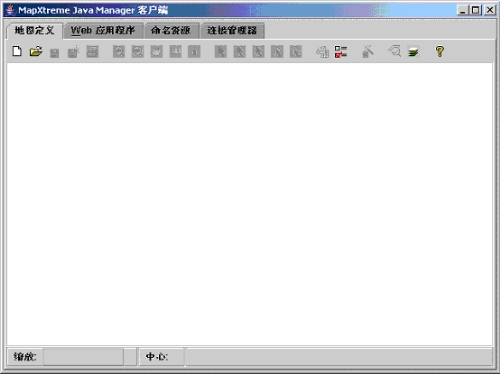500x374 pixels.
Task: Click inside the blank map canvas
Action: pos(249,204)
